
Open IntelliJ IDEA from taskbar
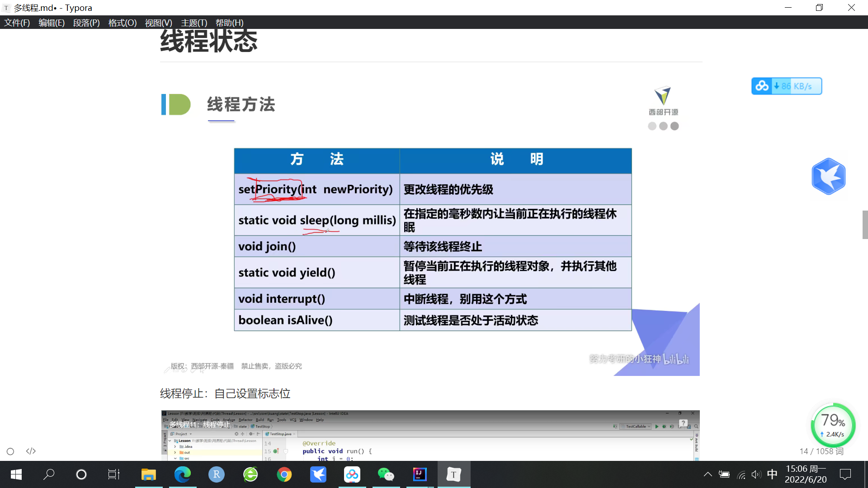point(420,474)
